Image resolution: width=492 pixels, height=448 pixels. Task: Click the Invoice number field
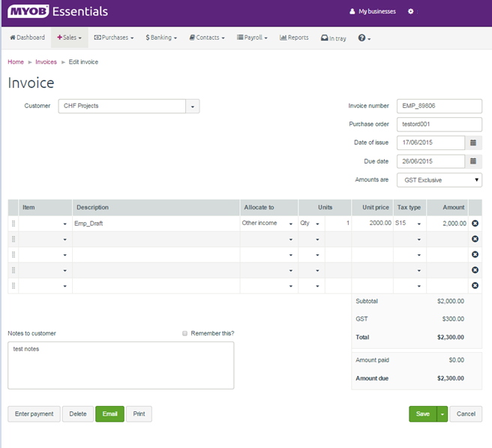[438, 106]
